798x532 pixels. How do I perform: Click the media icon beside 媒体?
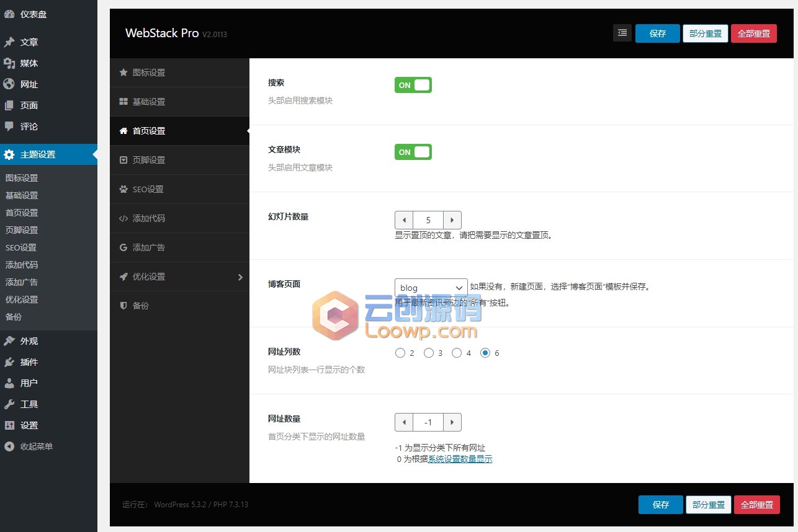[9, 63]
